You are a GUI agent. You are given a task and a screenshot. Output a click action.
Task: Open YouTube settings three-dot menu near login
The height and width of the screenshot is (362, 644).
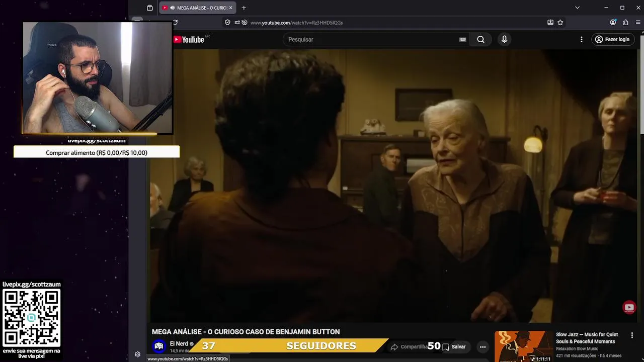pos(582,39)
